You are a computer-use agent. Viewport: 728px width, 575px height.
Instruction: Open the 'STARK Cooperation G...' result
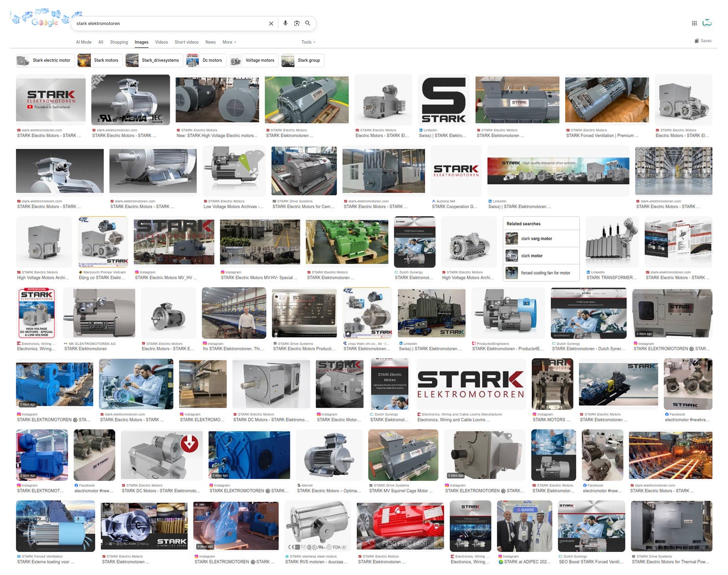454,207
